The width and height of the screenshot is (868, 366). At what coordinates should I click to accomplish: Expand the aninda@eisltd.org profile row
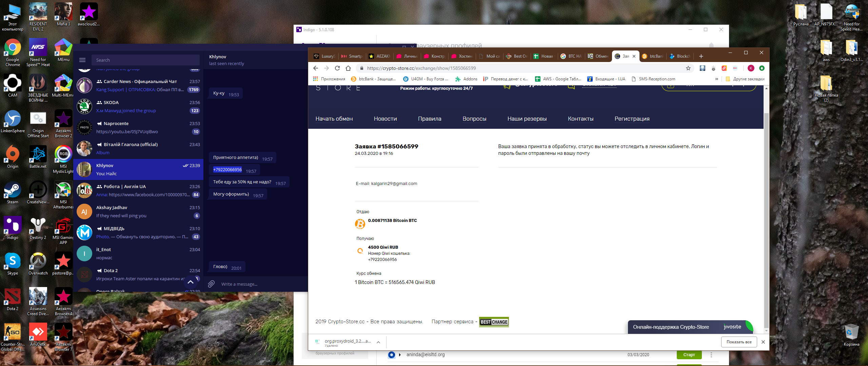click(400, 355)
